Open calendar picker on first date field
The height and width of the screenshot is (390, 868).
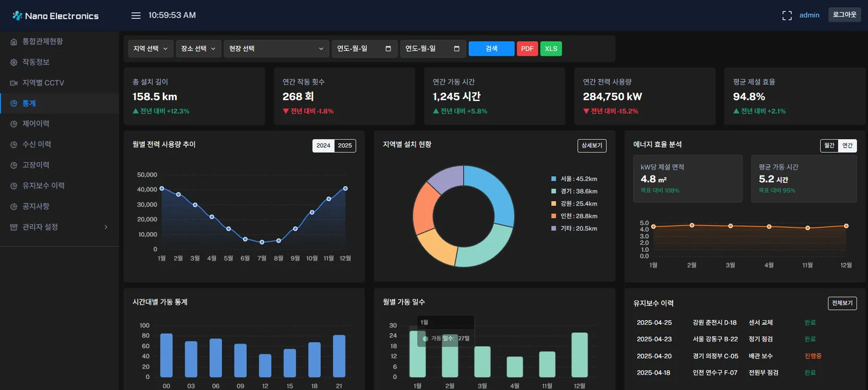pyautogui.click(x=388, y=49)
